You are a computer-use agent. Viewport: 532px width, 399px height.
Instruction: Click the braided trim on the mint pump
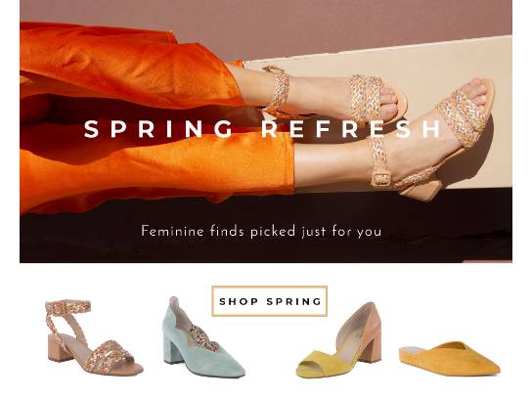tap(202, 336)
